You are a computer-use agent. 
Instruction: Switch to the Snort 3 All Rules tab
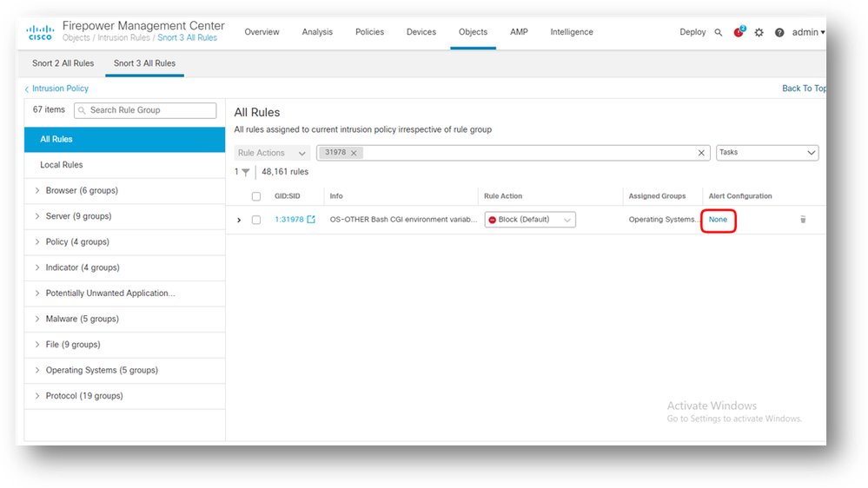tap(144, 63)
